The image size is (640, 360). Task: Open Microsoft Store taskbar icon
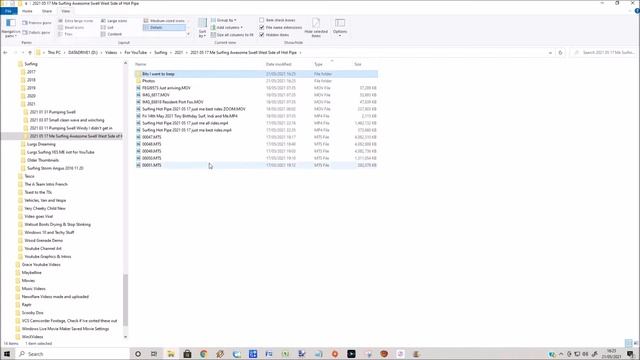click(x=187, y=354)
